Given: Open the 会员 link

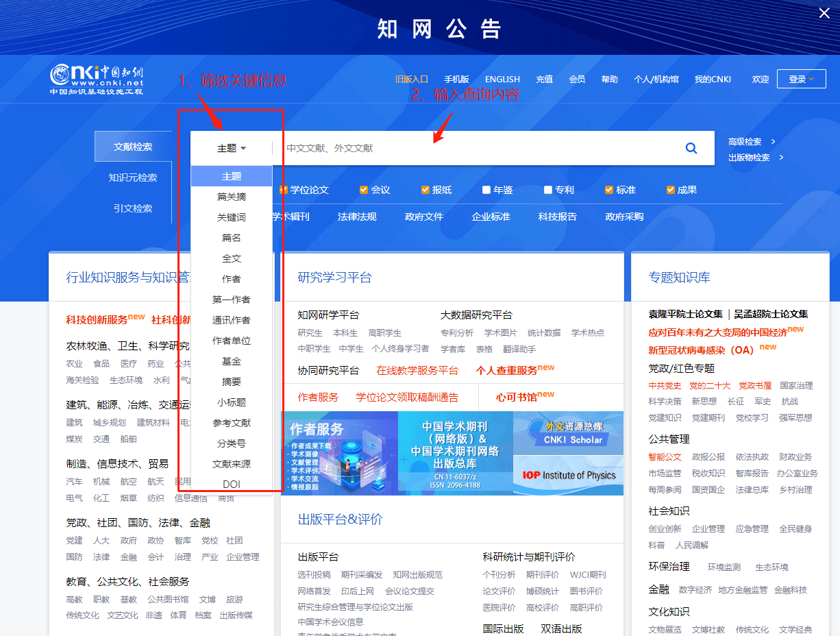Looking at the screenshot, I should (577, 79).
